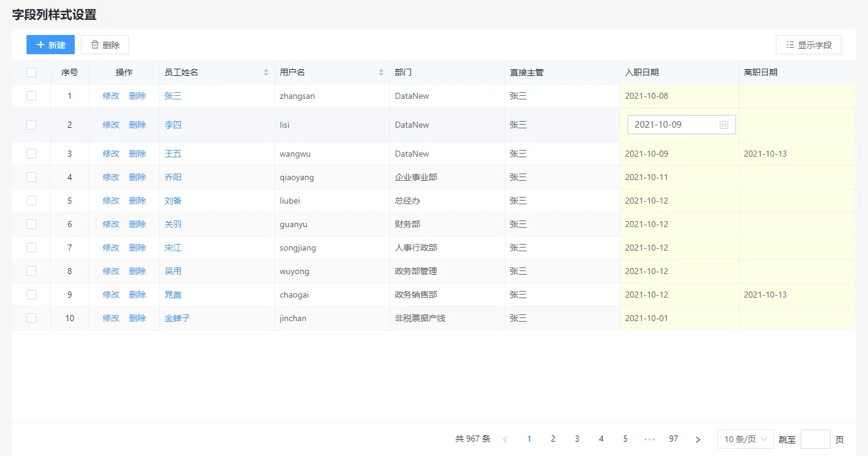Go to next page using right arrow
868x456 pixels.
tap(698, 439)
